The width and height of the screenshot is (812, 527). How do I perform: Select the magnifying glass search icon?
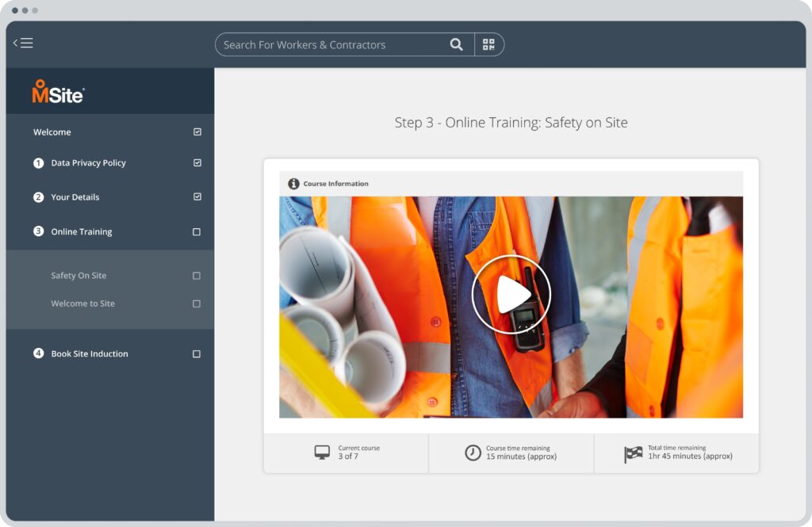pos(456,44)
